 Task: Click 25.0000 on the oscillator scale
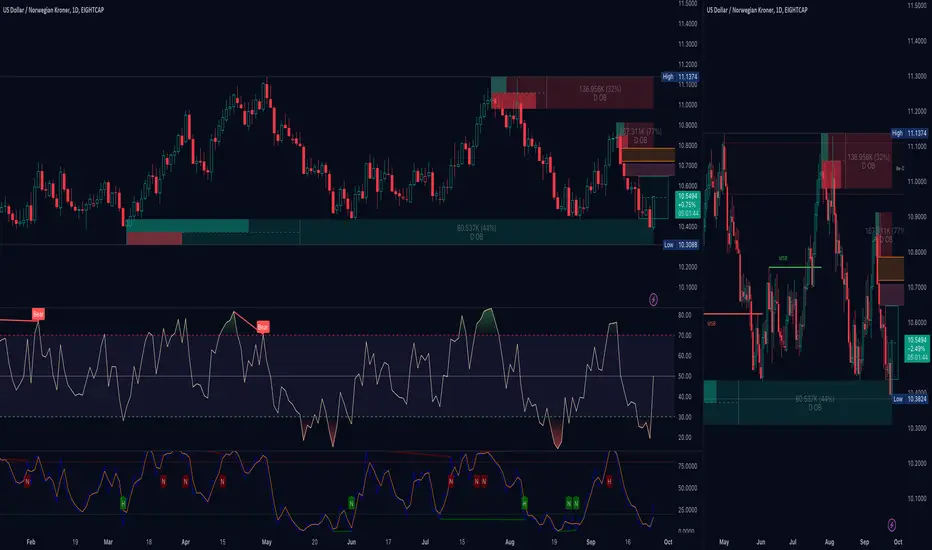[x=687, y=510]
